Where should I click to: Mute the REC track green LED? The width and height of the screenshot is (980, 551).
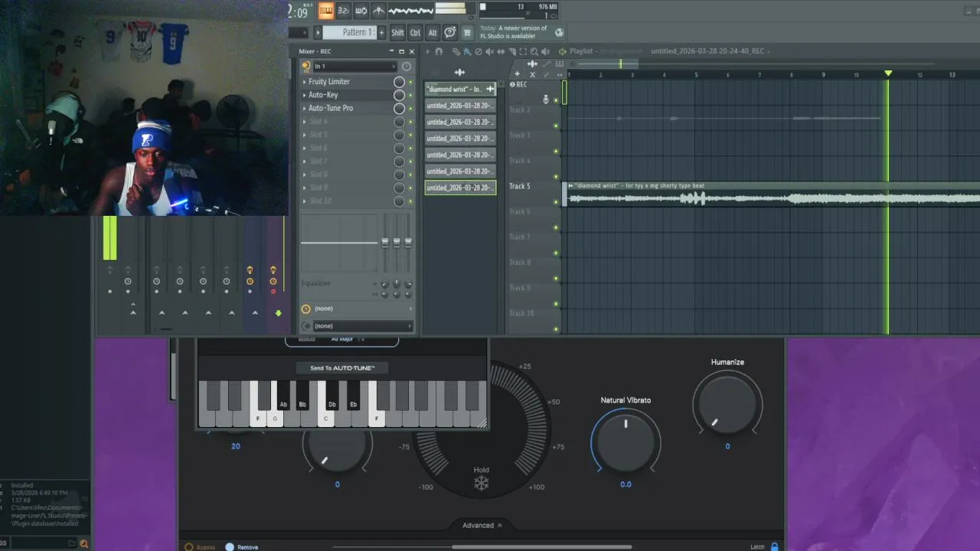click(556, 100)
